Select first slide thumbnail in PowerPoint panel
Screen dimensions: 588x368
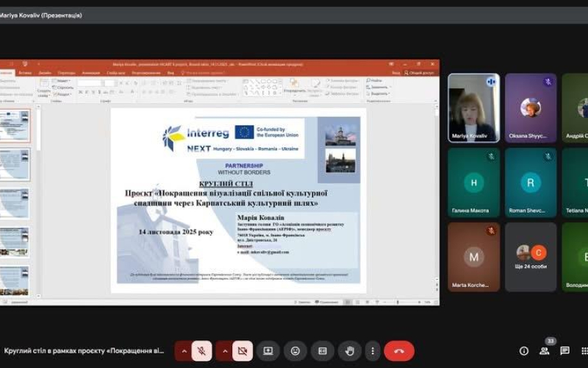click(14, 125)
